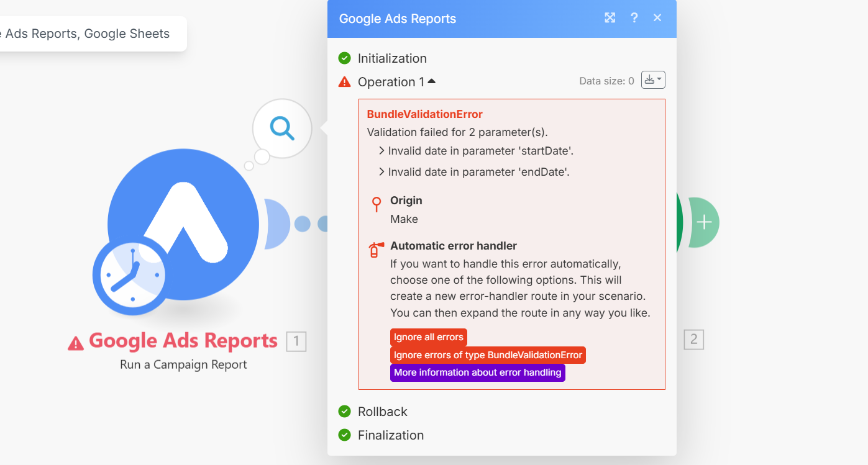
Task: Click the Origin pin icon
Action: (376, 204)
